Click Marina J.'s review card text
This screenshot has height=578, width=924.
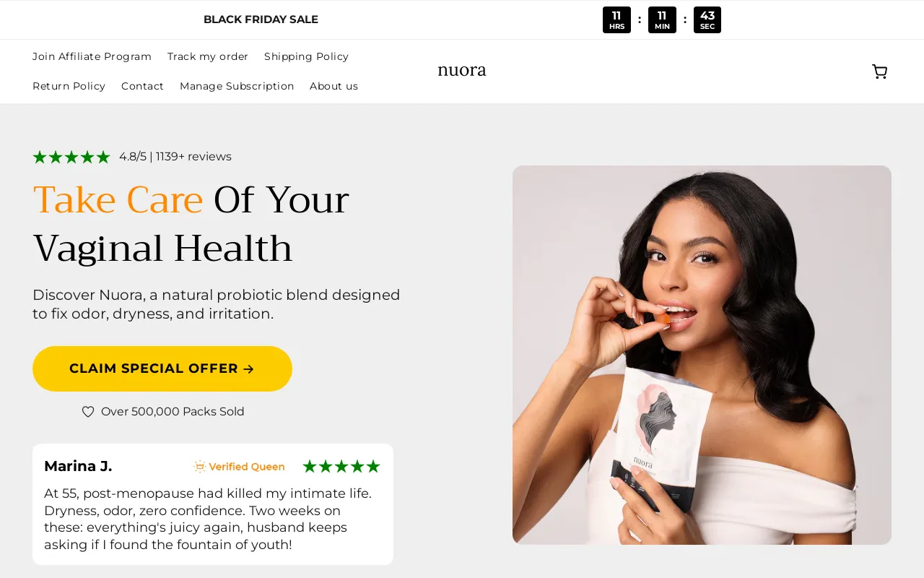(209, 519)
